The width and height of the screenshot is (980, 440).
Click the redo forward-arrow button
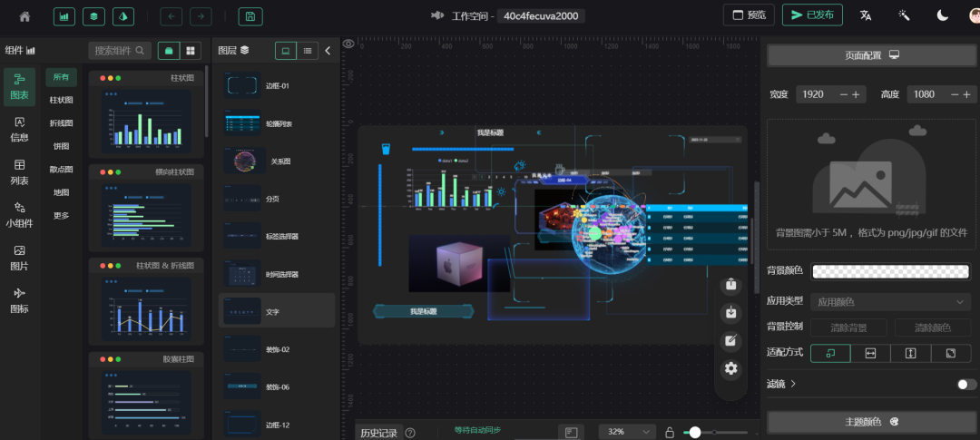(201, 16)
